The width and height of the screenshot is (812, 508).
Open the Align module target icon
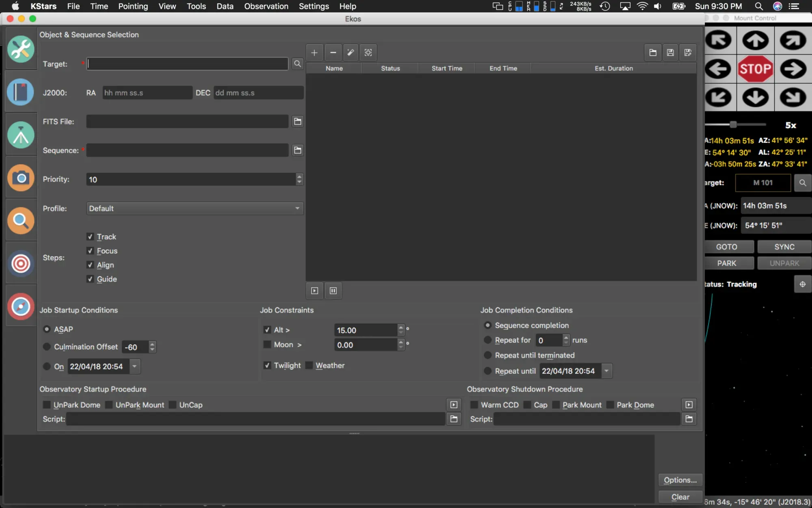tap(20, 263)
